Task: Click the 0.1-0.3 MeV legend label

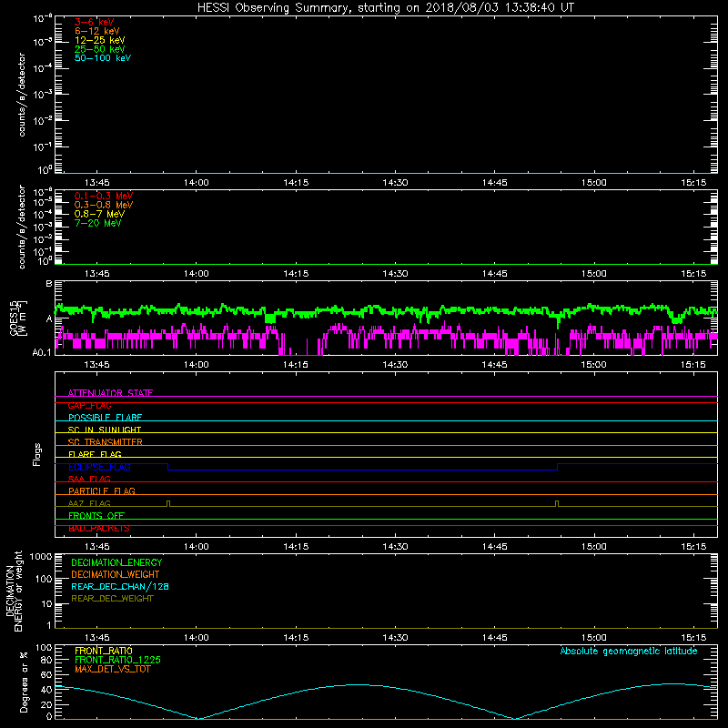Action: (104, 196)
